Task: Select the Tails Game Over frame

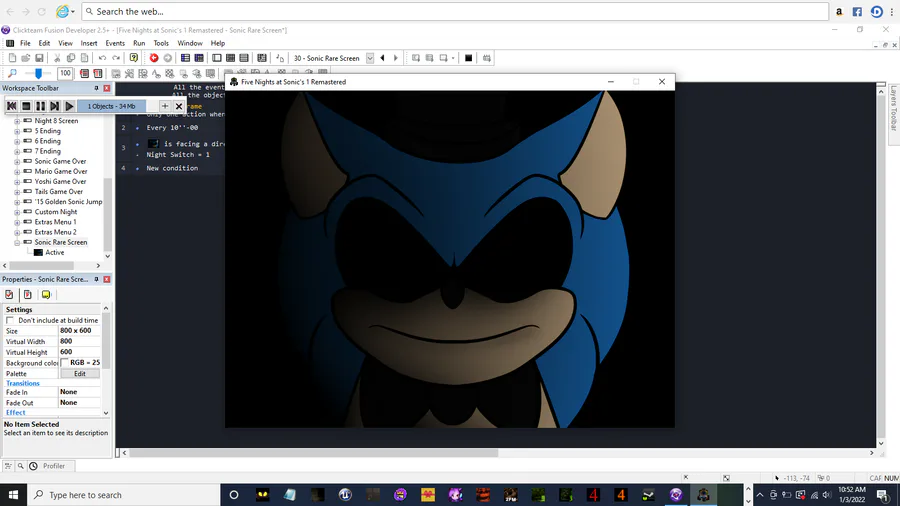Action: click(59, 192)
